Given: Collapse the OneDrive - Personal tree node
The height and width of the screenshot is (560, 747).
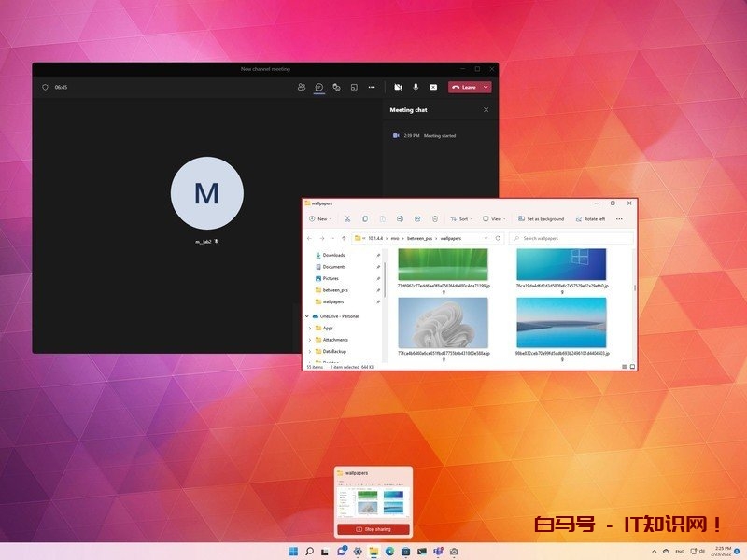Looking at the screenshot, I should click(x=307, y=316).
